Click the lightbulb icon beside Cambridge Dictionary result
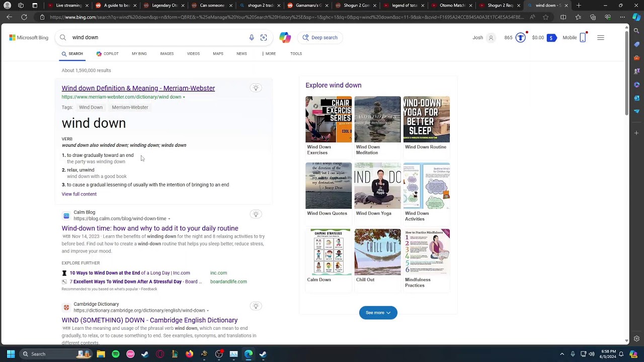 click(x=256, y=306)
